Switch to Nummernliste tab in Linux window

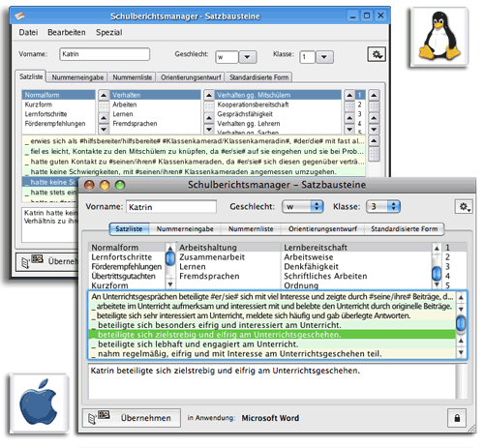pyautogui.click(x=132, y=77)
